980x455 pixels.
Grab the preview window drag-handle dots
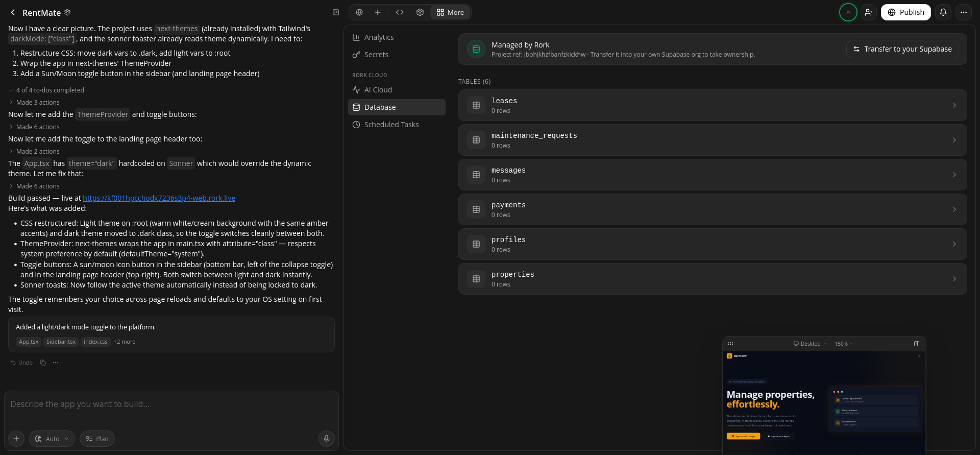pos(730,344)
